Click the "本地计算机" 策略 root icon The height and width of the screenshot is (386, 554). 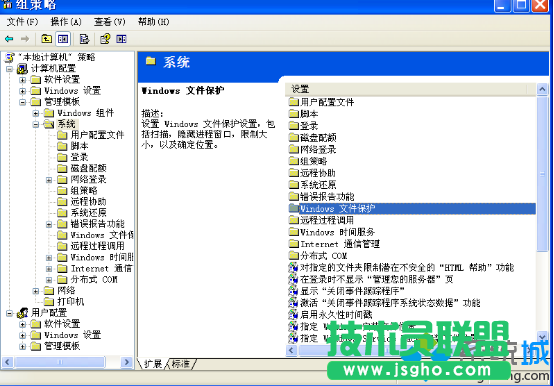tap(10, 57)
